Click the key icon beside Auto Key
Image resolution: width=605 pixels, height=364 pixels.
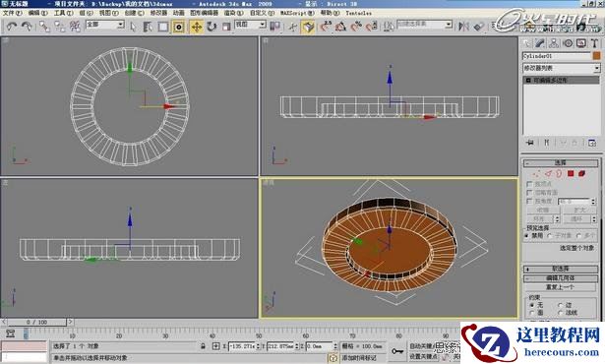coord(397,351)
